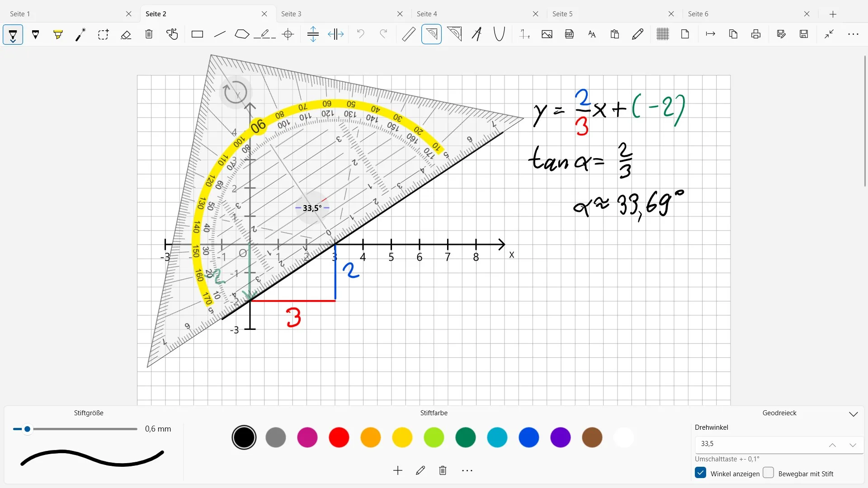This screenshot has height=488, width=868.
Task: Select the first pen tool with dropdown
Action: pos(13,34)
